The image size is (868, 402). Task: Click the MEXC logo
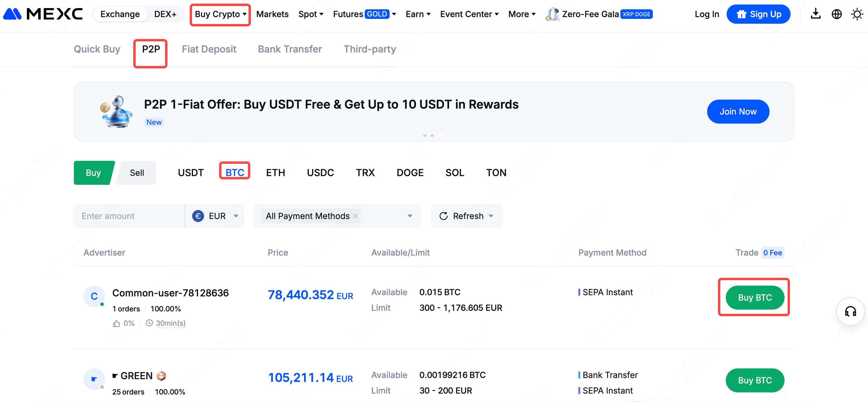43,14
